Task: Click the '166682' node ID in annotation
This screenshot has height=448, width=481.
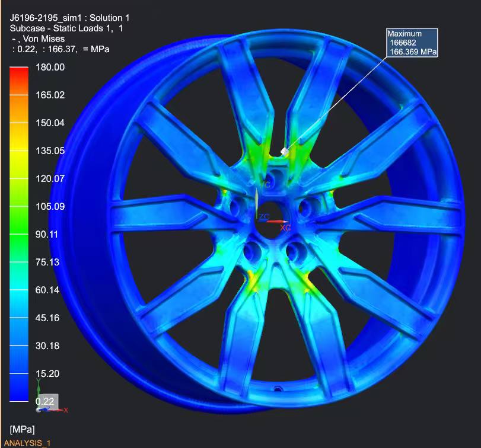Action: pos(403,43)
